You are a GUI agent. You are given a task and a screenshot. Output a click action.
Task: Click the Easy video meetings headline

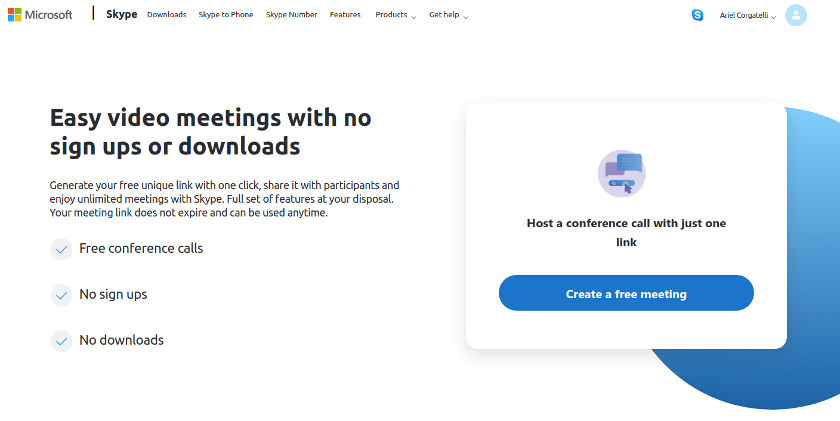210,132
